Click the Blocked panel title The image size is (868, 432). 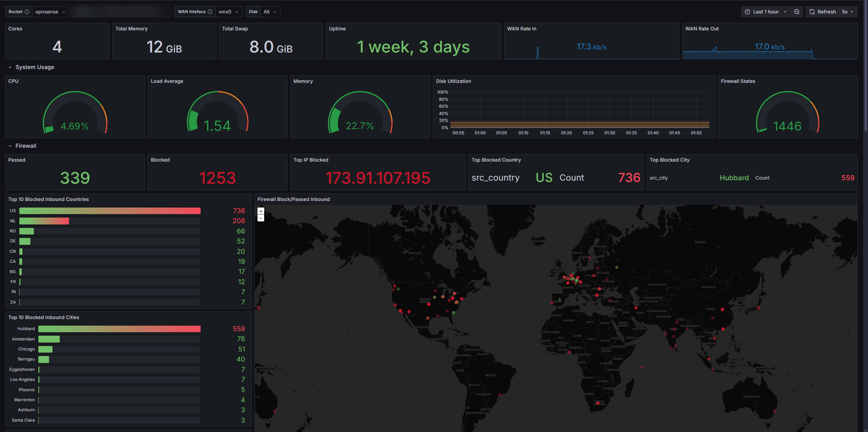tap(160, 160)
